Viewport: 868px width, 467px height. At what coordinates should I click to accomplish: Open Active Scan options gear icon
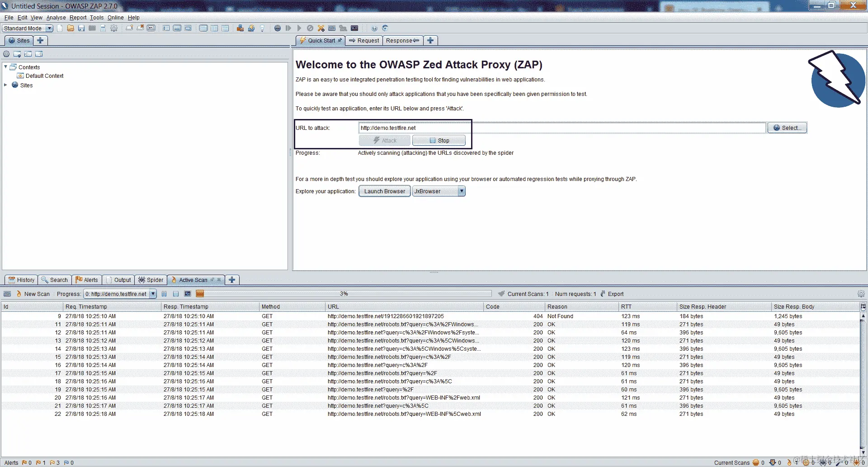point(861,294)
